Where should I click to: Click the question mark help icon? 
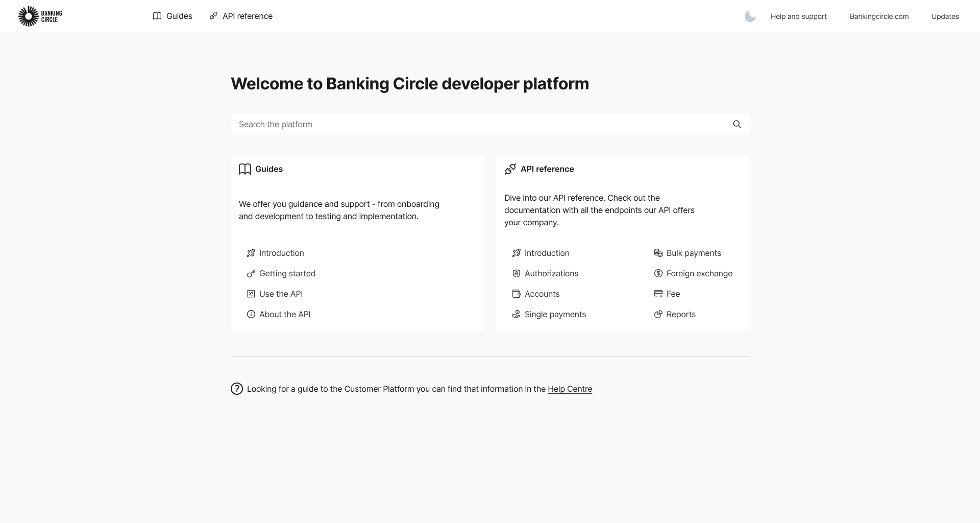pyautogui.click(x=237, y=389)
